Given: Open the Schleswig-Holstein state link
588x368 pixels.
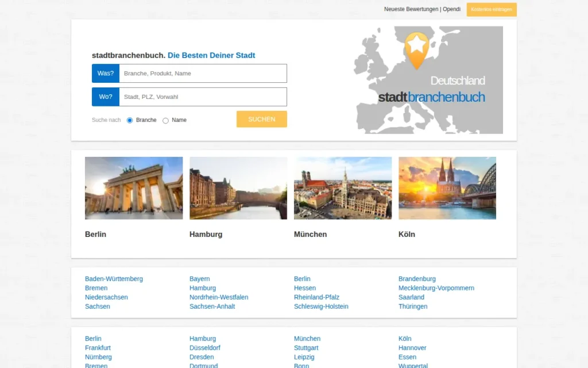Looking at the screenshot, I should pyautogui.click(x=321, y=306).
